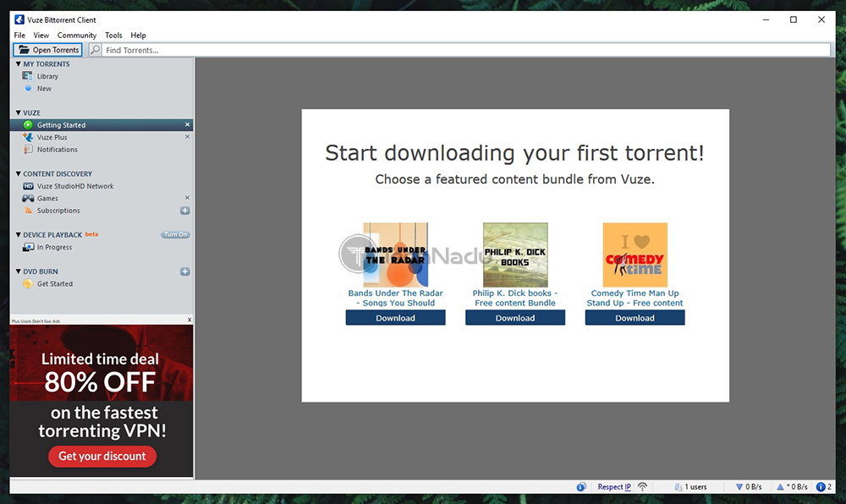Click the In Progress device icon
Screen dimensions: 846x504
[28, 247]
